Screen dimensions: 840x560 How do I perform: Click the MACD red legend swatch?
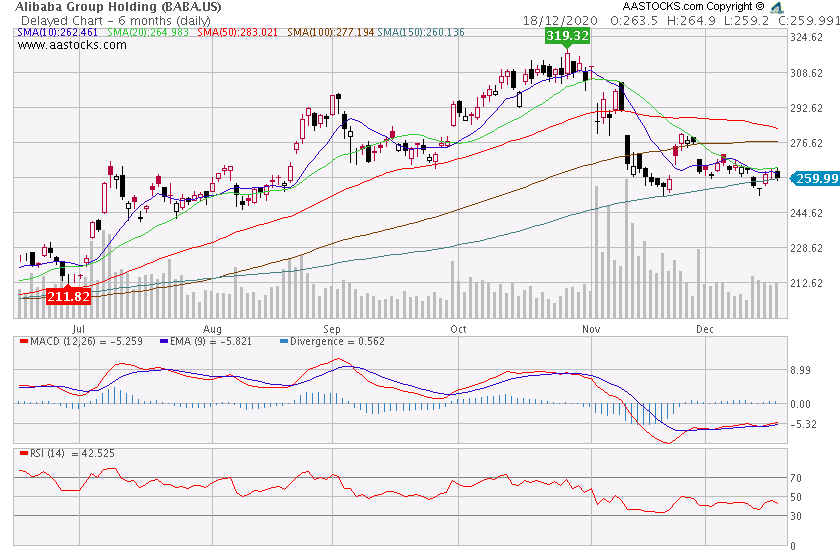point(24,341)
